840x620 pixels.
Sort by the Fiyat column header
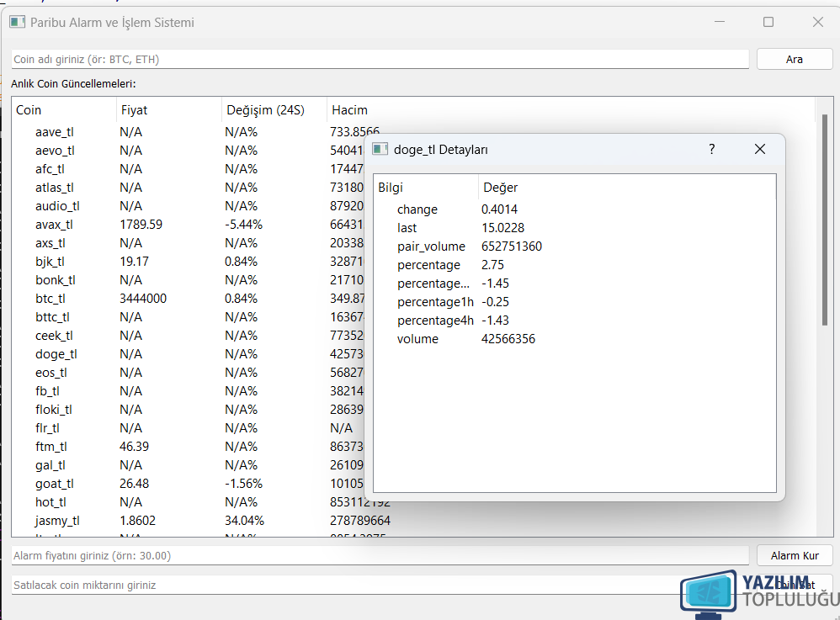pos(168,109)
